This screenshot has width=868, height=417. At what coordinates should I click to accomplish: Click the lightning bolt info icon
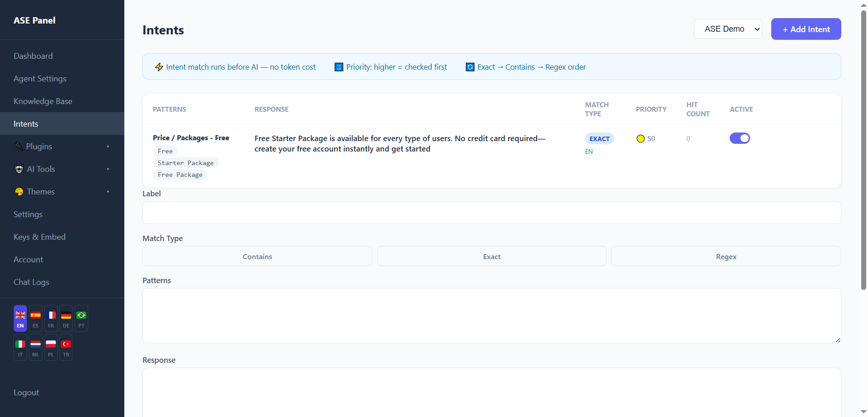click(x=159, y=67)
